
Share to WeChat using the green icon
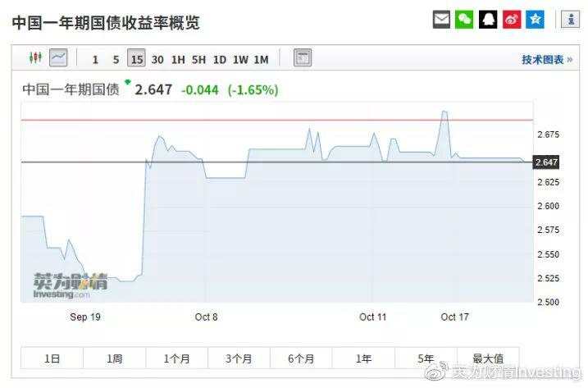(464, 19)
